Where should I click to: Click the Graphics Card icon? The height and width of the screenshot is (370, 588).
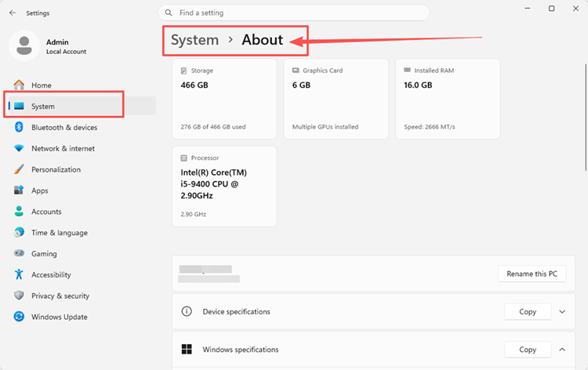coord(296,71)
